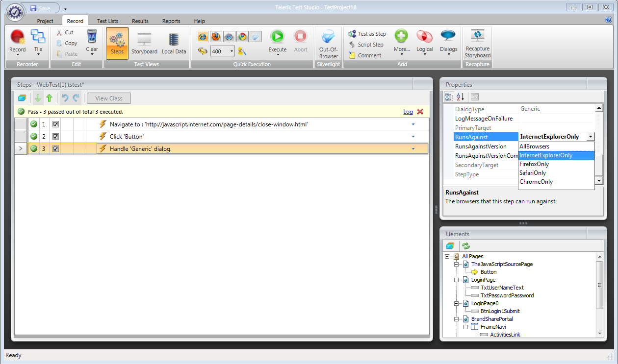Copy the selected step

pos(66,43)
